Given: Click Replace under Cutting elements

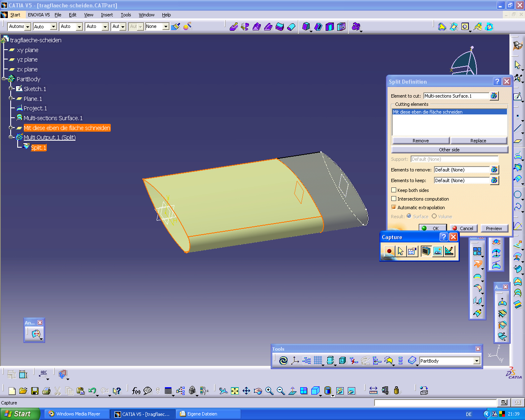Looking at the screenshot, I should coord(478,141).
